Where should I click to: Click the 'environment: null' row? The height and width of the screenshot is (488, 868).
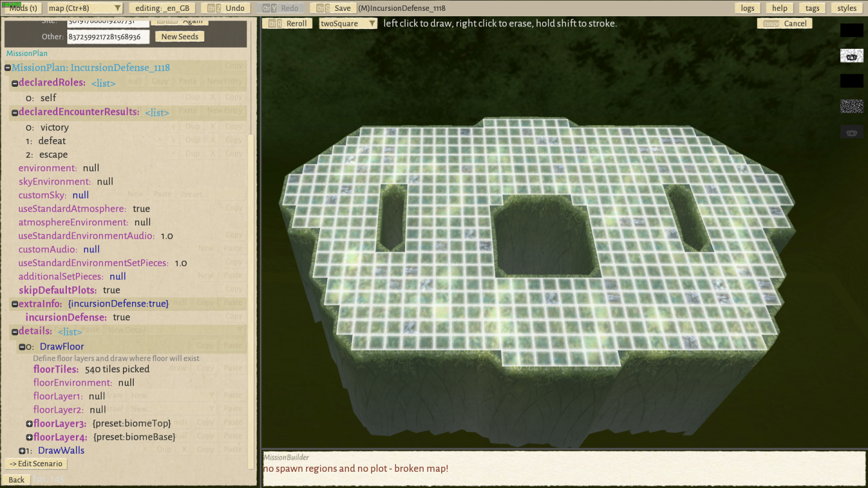[x=59, y=168]
